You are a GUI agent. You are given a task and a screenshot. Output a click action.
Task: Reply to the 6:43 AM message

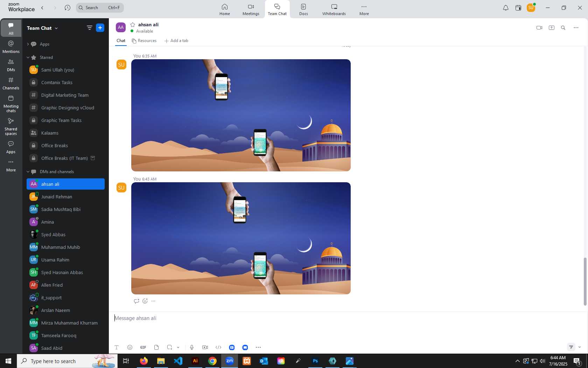[x=136, y=301]
